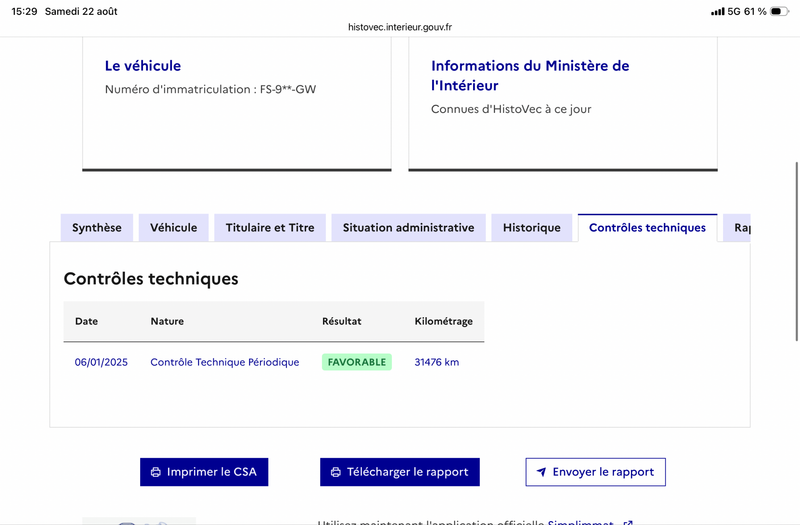This screenshot has width=800, height=525.
Task: Click the date 06/01/2025
Action: point(101,362)
